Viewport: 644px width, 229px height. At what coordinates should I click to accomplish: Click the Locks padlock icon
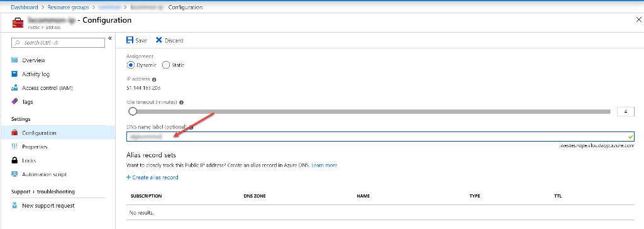(15, 160)
